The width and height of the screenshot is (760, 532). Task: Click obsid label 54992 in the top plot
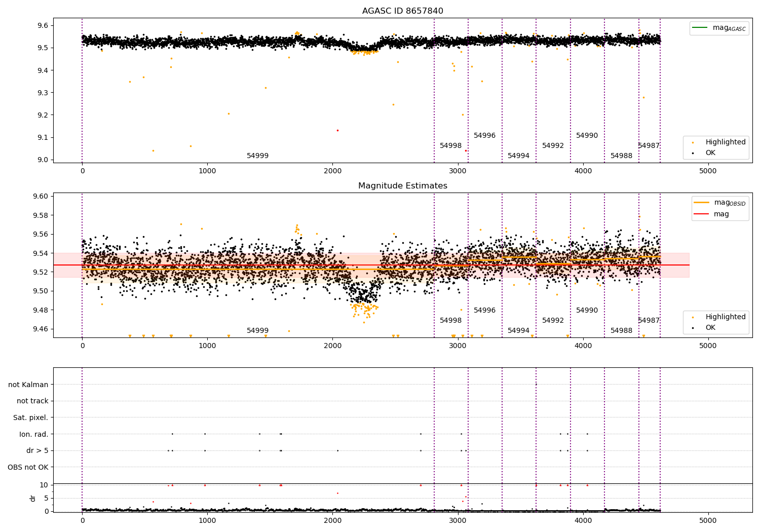click(x=553, y=145)
